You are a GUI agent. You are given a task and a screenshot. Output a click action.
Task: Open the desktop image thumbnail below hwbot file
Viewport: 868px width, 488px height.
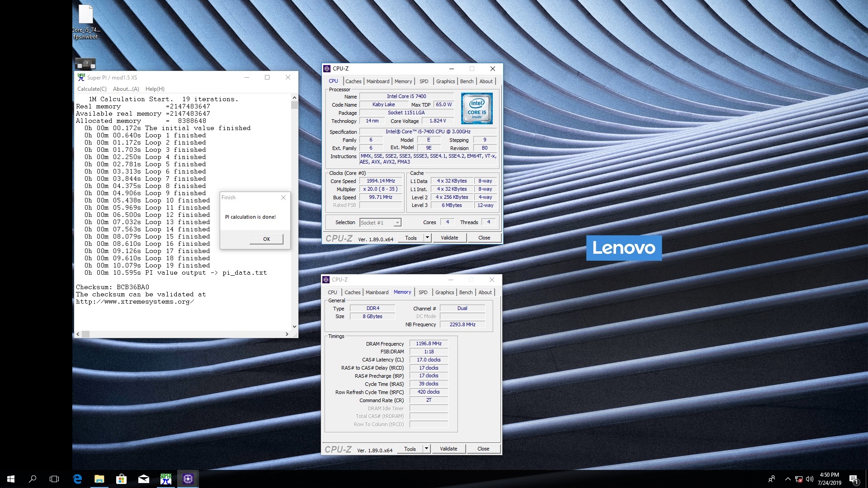tap(85, 63)
